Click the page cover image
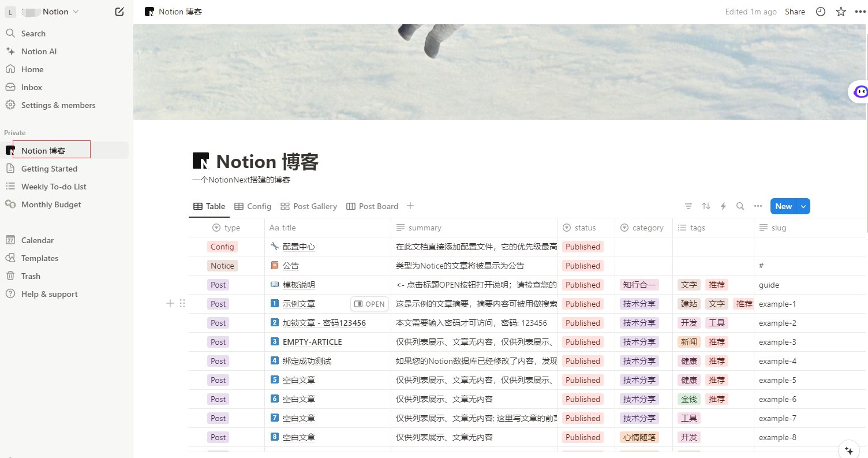The width and height of the screenshot is (868, 458). [500, 72]
